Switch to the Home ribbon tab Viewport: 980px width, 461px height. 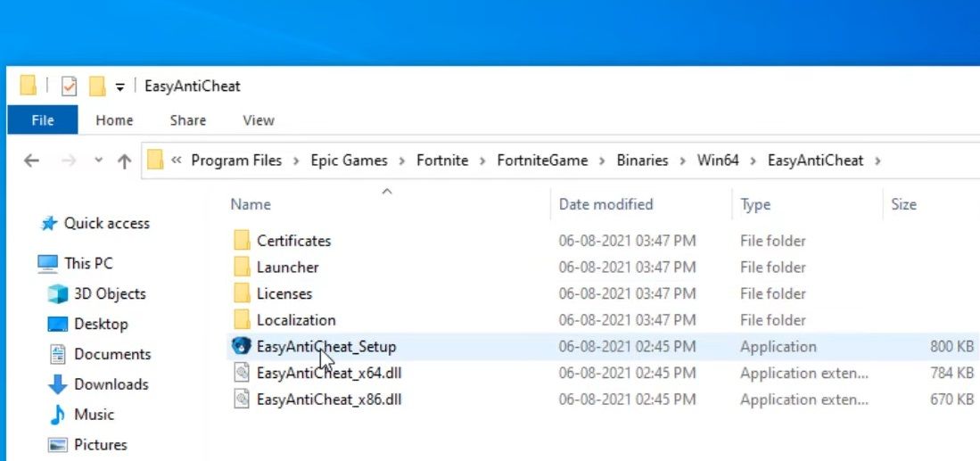(x=114, y=120)
